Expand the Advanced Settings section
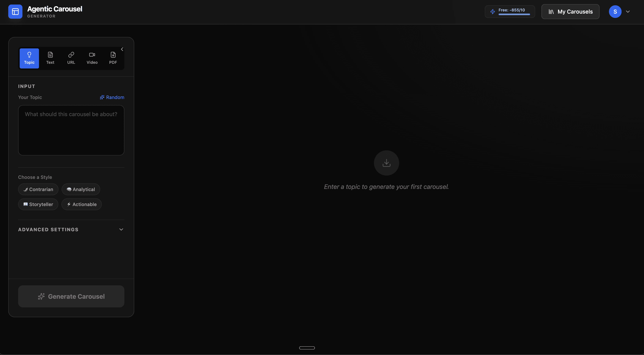The width and height of the screenshot is (644, 355). (x=71, y=229)
